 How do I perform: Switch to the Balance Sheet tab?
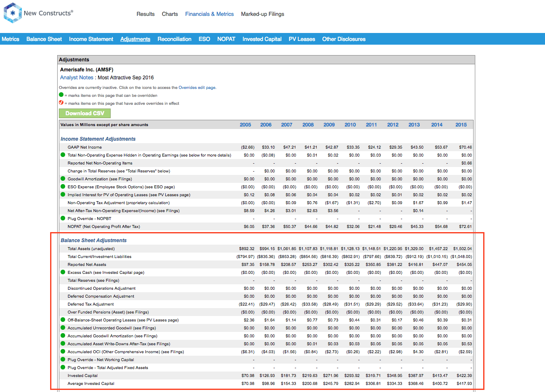click(44, 39)
